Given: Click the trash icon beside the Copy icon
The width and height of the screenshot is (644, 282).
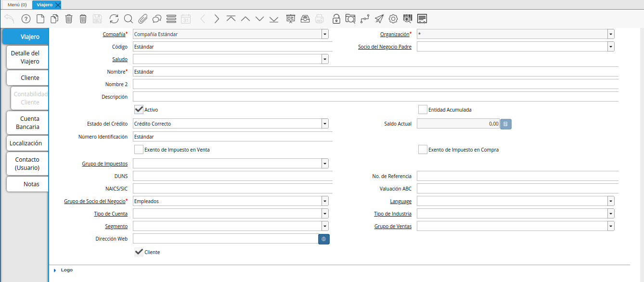Looking at the screenshot, I should click(69, 19).
